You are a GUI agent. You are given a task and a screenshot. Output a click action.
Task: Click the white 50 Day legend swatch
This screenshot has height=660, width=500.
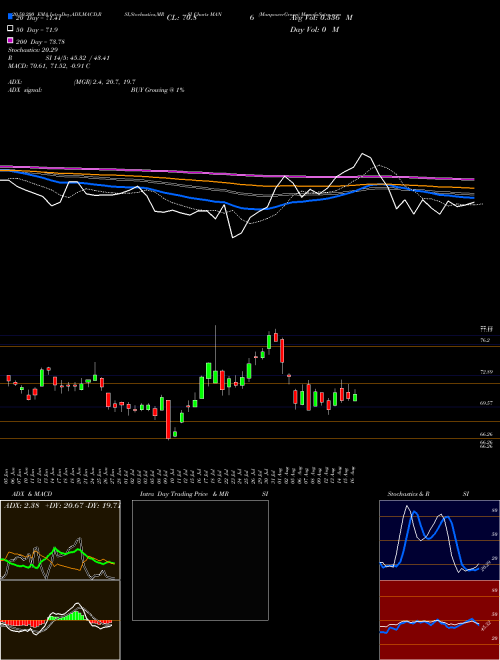coord(10,29)
